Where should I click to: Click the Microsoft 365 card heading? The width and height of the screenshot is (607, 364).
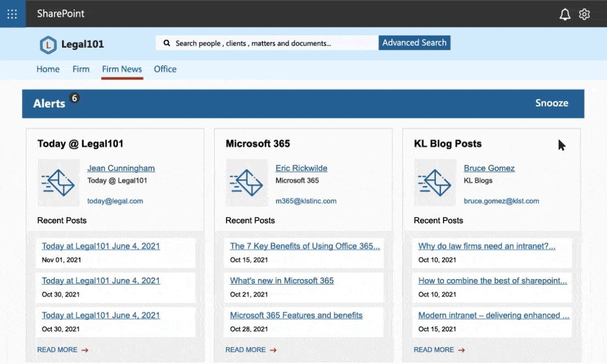tap(258, 144)
